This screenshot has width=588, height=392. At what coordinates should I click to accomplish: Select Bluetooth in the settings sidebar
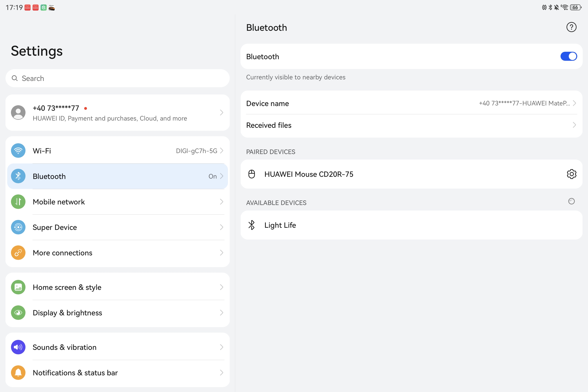(x=117, y=176)
